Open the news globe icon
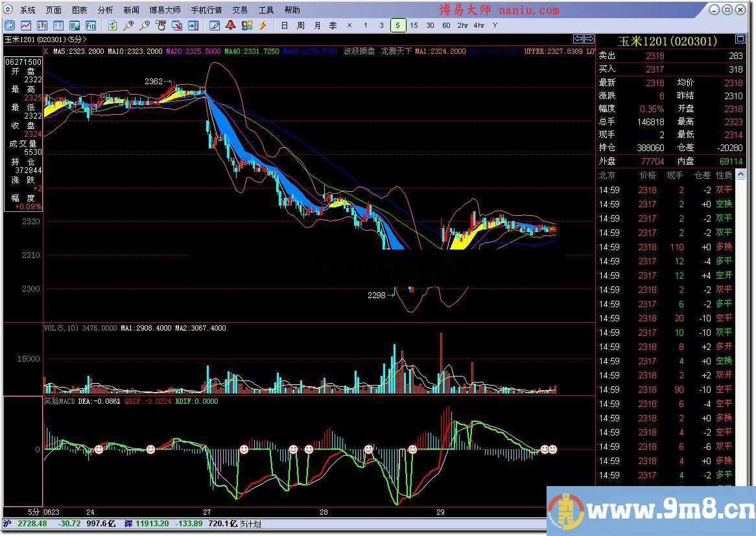 [75, 25]
